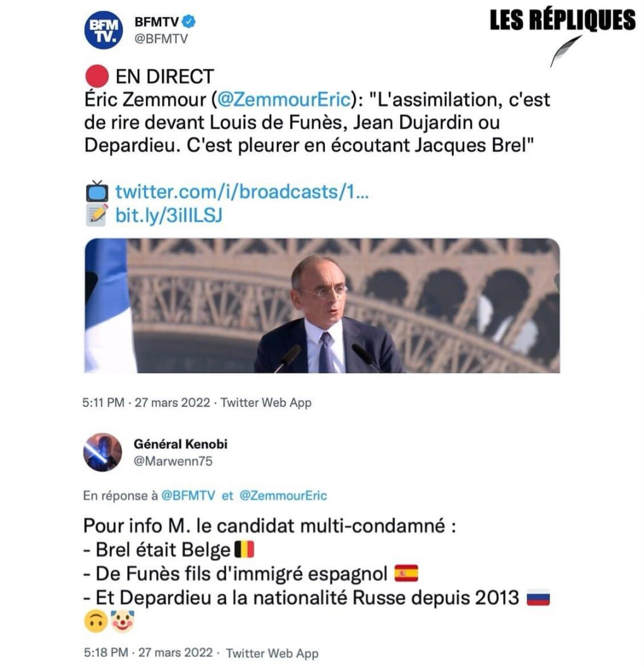Click the Belgian flag emoji
Image resolution: width=644 pixels, height=669 pixels.
click(245, 549)
